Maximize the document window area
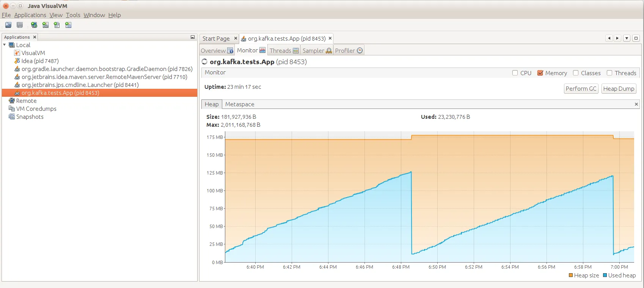This screenshot has width=644, height=288. pos(636,38)
